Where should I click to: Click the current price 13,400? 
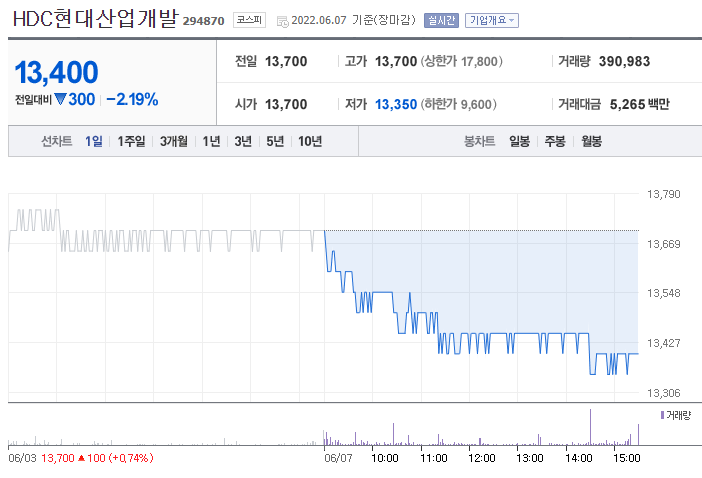click(x=56, y=72)
